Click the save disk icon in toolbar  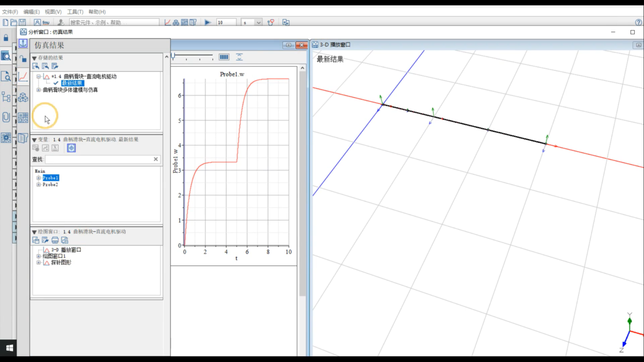pyautogui.click(x=23, y=23)
